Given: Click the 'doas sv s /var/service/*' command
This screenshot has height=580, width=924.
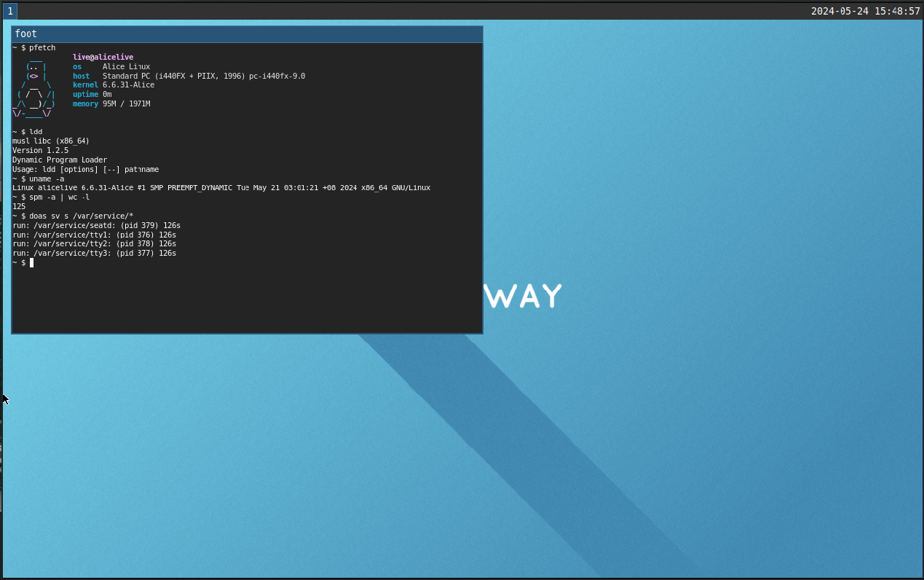Looking at the screenshot, I should pyautogui.click(x=81, y=216).
